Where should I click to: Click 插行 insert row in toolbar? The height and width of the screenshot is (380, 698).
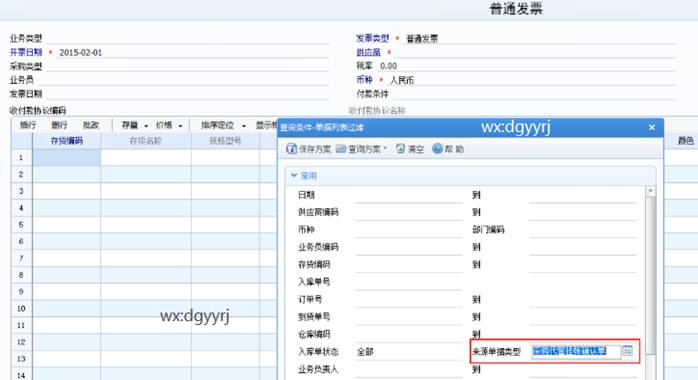point(28,125)
